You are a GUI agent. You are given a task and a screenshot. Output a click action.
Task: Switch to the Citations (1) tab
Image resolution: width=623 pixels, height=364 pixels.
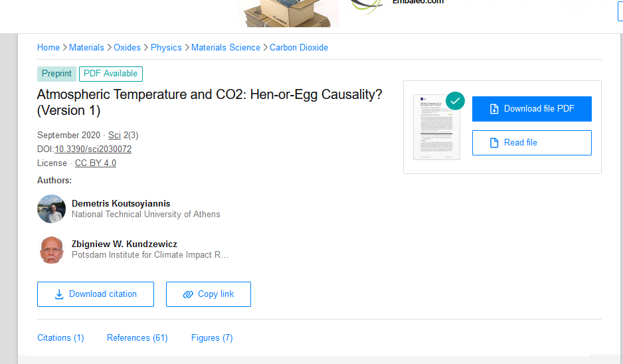point(60,338)
